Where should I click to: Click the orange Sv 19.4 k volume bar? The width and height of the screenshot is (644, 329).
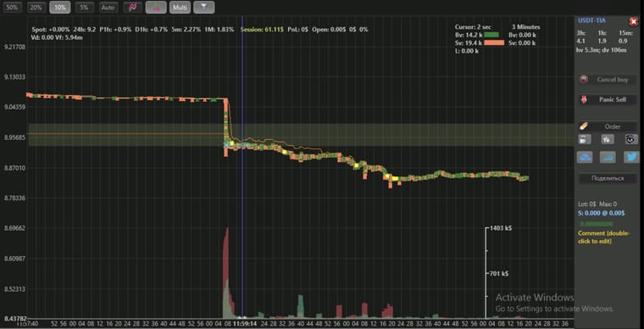click(494, 42)
